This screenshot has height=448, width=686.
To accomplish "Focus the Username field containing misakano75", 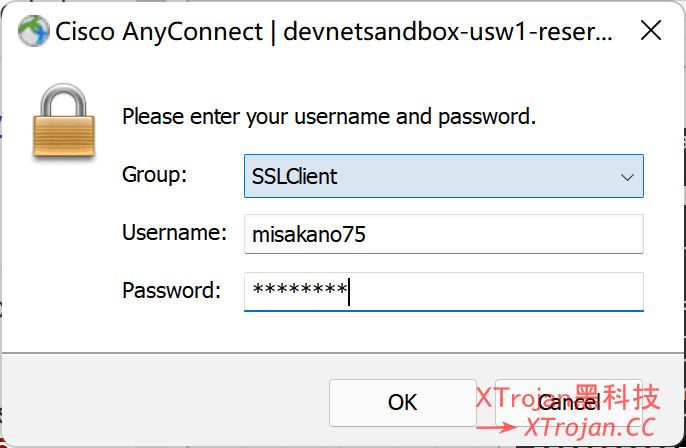I will pyautogui.click(x=443, y=235).
